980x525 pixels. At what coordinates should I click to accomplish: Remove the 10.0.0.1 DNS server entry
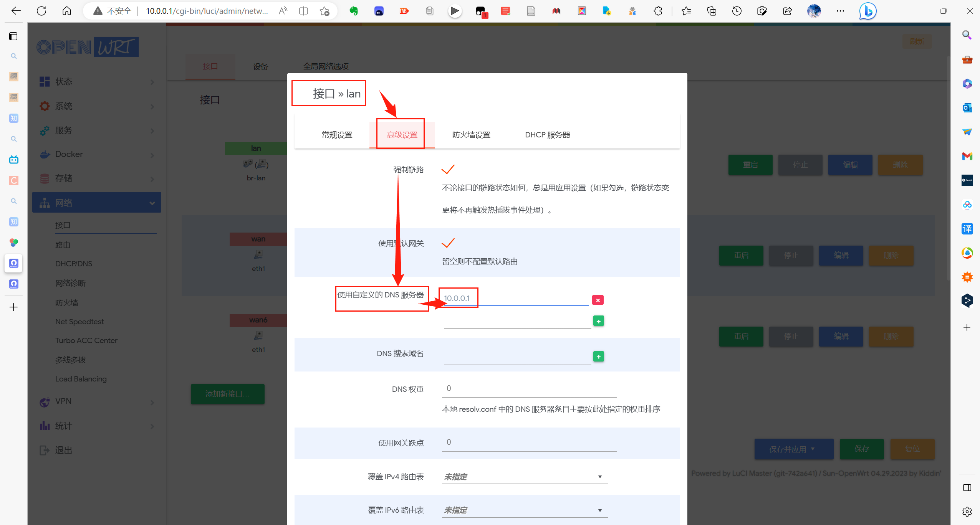(598, 300)
